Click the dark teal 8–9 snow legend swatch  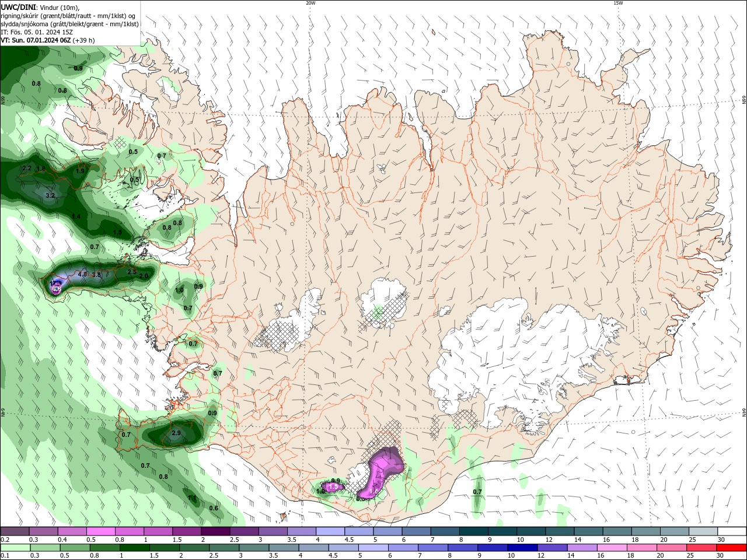473,531
